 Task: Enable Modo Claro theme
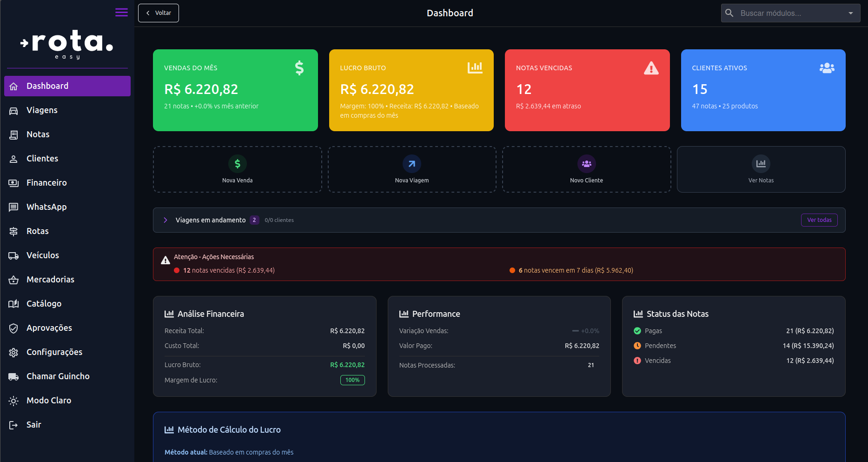click(48, 400)
